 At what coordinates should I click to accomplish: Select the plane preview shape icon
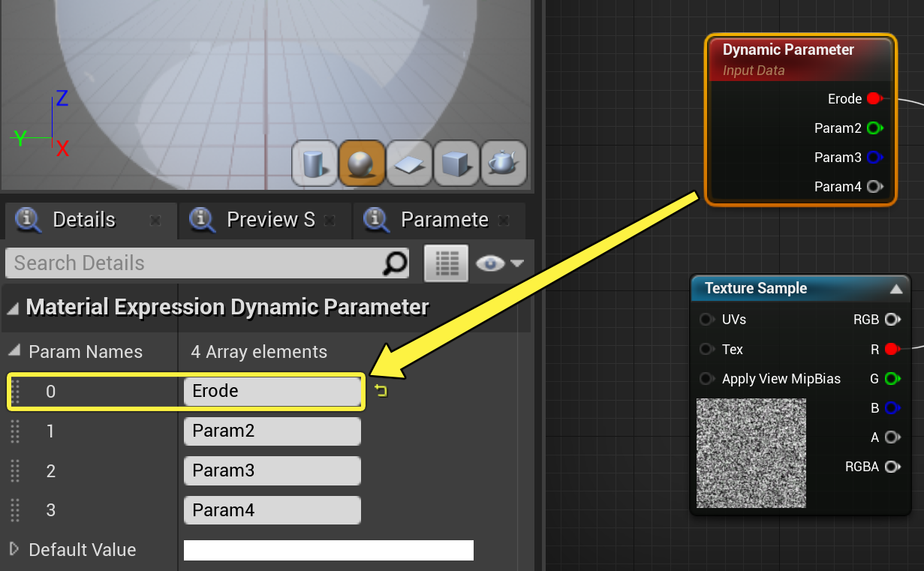(409, 163)
